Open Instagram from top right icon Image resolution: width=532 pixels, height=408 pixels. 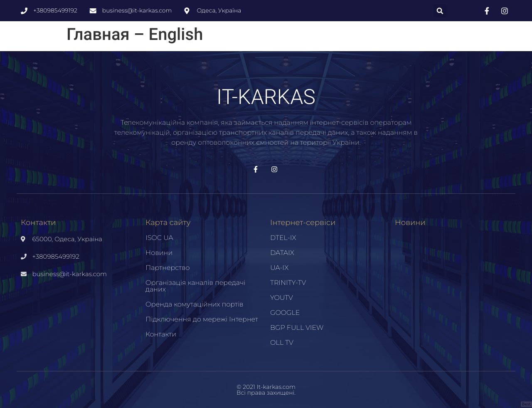pos(504,10)
